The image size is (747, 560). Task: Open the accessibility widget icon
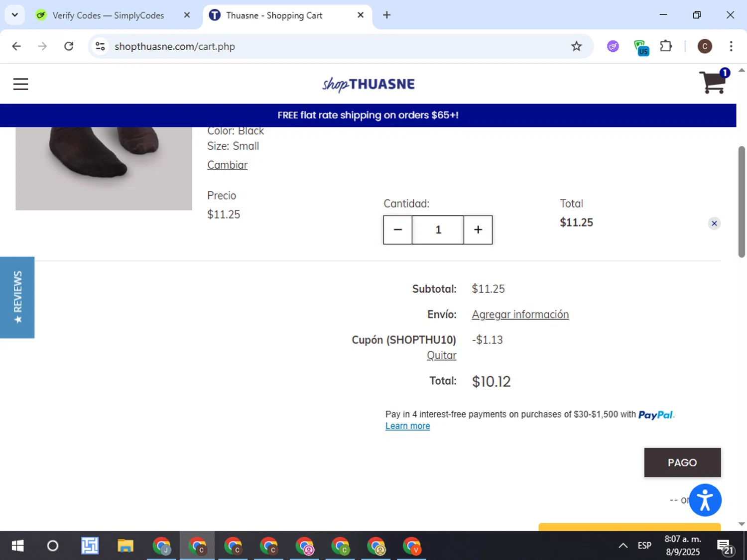point(705,500)
